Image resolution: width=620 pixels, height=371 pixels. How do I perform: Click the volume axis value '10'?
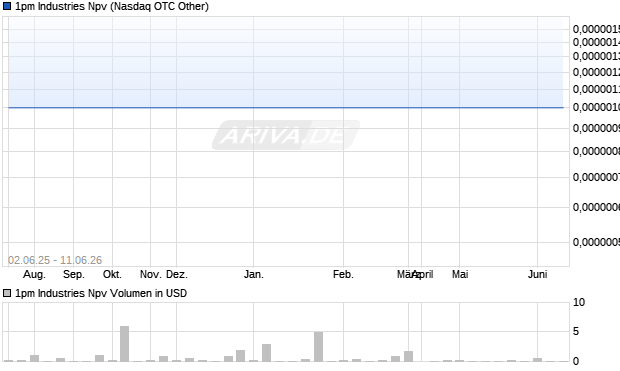coord(579,303)
